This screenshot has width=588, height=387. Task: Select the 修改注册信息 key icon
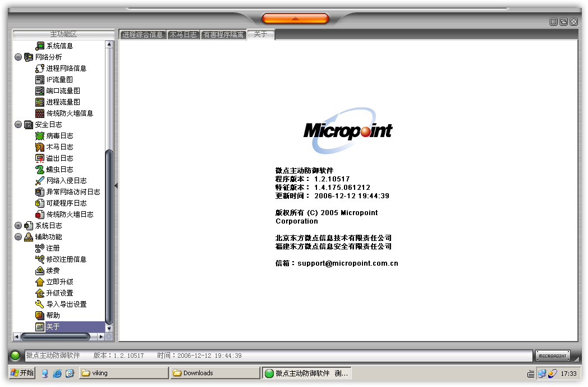(40, 259)
